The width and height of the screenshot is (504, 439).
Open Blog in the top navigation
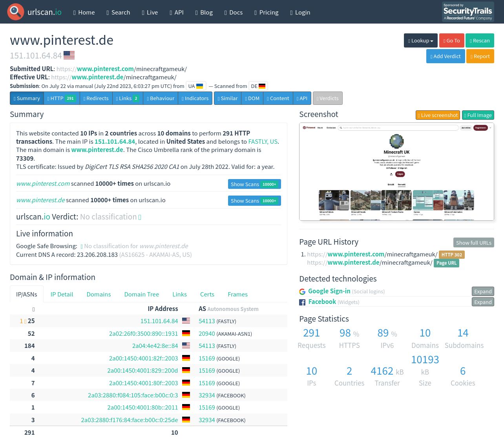pos(204,12)
